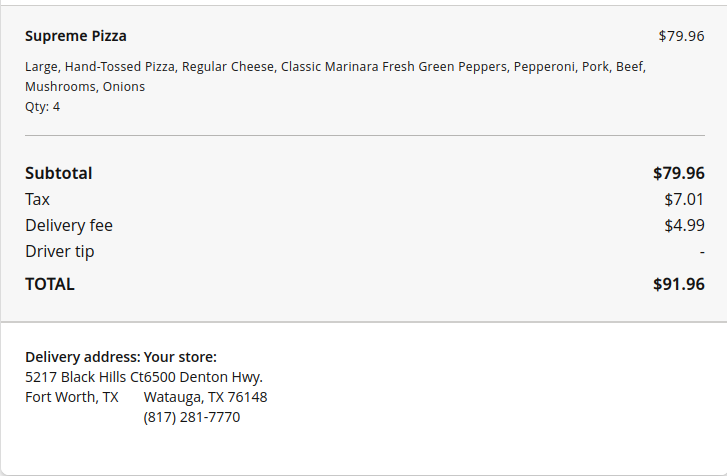Click the Supreme Pizza item title

click(76, 36)
